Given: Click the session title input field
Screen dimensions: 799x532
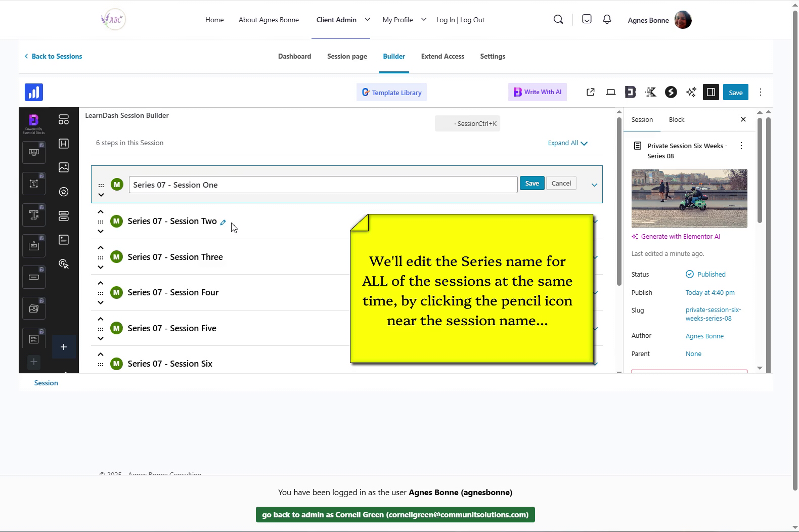Looking at the screenshot, I should [x=323, y=185].
